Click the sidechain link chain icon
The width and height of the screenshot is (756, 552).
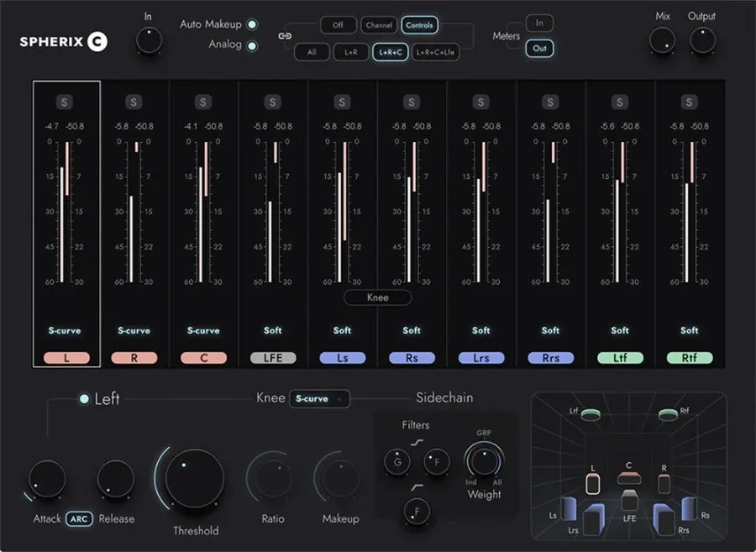tap(284, 36)
